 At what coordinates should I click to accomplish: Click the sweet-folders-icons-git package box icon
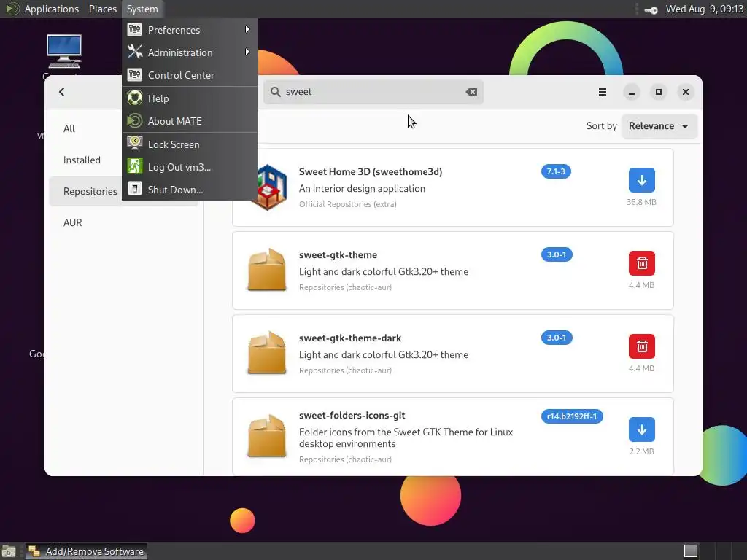click(x=267, y=436)
